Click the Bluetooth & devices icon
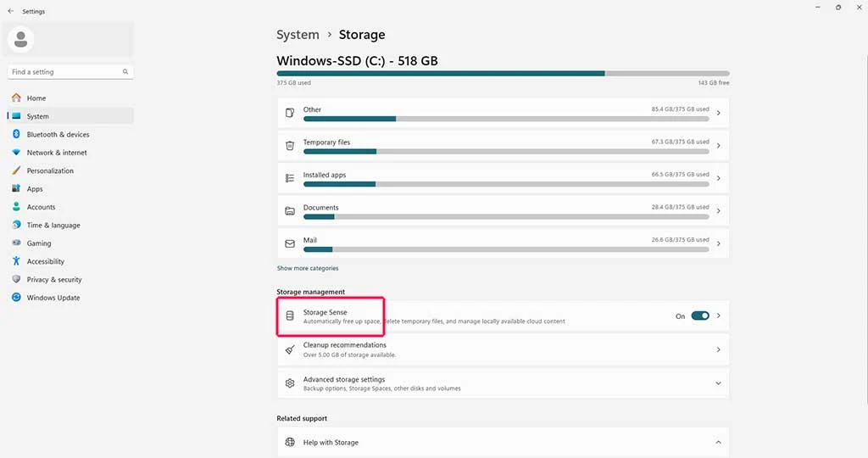This screenshot has height=458, width=868. click(x=16, y=134)
